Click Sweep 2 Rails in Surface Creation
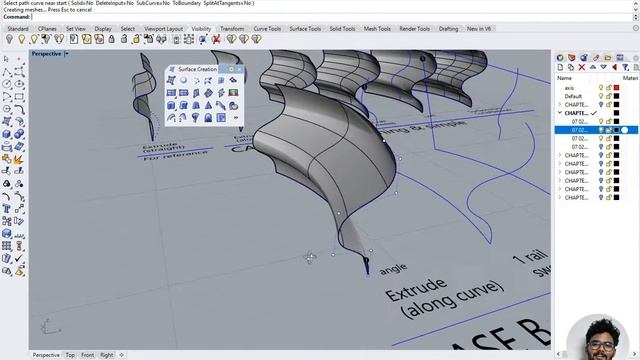 point(183,118)
